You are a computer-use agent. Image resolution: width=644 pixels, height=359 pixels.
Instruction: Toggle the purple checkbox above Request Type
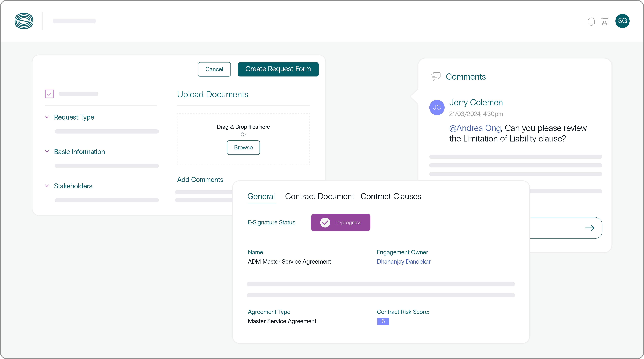point(49,94)
